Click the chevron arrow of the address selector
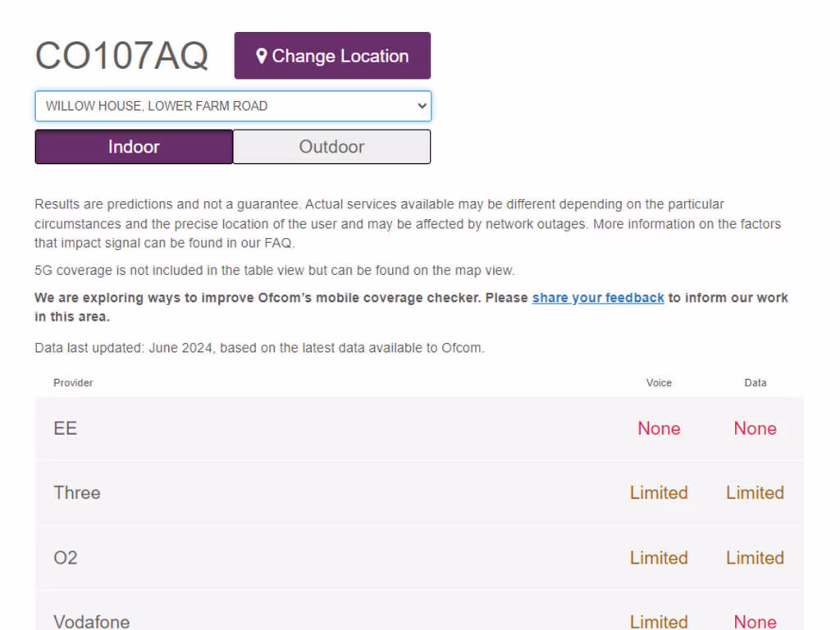This screenshot has height=630, width=840. point(422,106)
